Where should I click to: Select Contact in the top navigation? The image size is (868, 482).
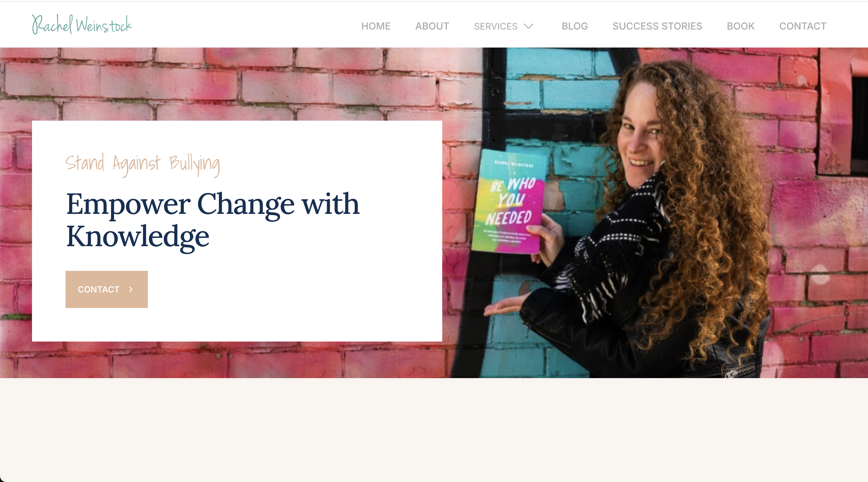pos(803,26)
